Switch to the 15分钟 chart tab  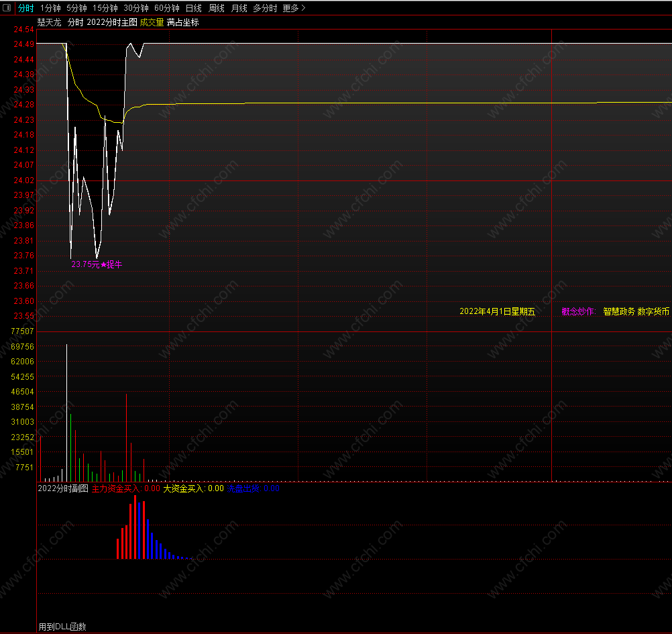click(105, 8)
